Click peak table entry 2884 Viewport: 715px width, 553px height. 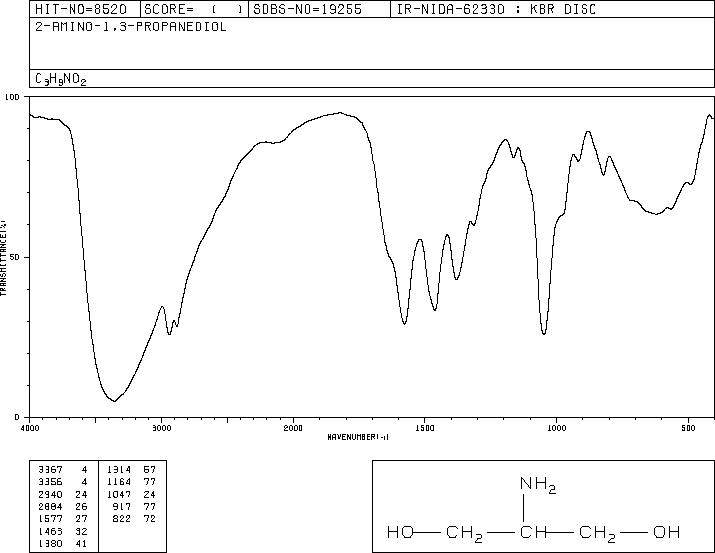(x=51, y=506)
